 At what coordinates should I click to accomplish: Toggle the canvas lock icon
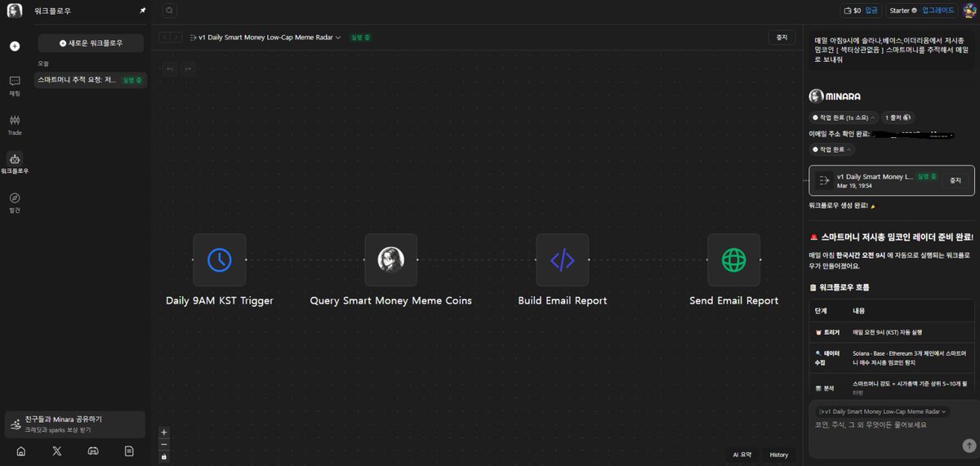click(x=164, y=456)
